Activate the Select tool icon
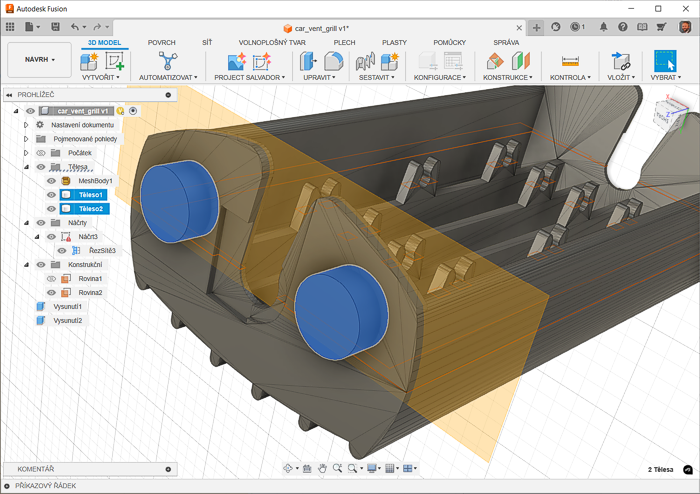700x494 pixels. (665, 61)
